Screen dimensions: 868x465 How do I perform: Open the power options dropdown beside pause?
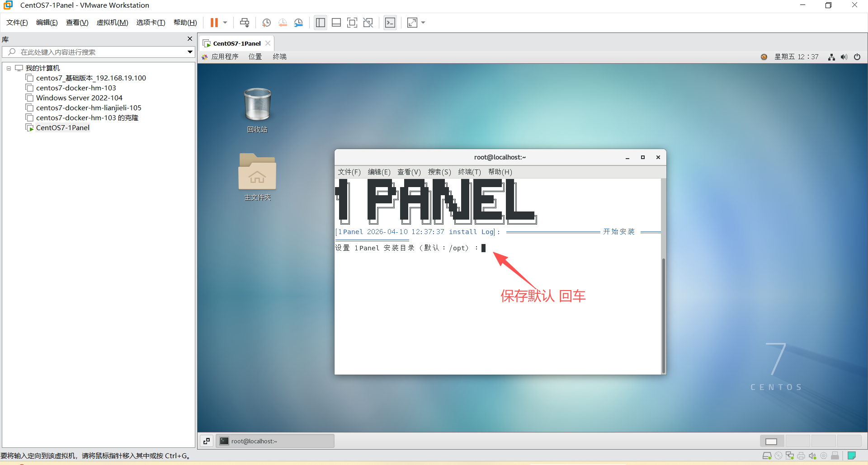tap(225, 23)
